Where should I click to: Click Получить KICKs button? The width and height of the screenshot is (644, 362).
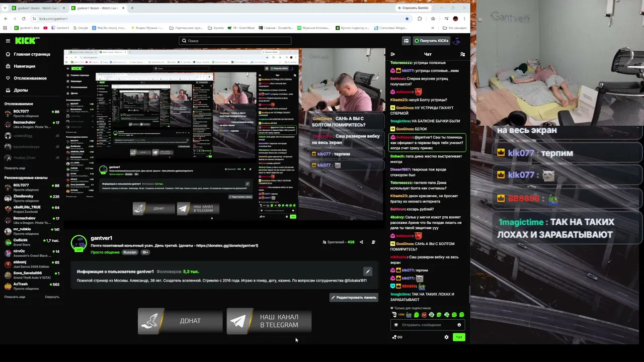[431, 41]
